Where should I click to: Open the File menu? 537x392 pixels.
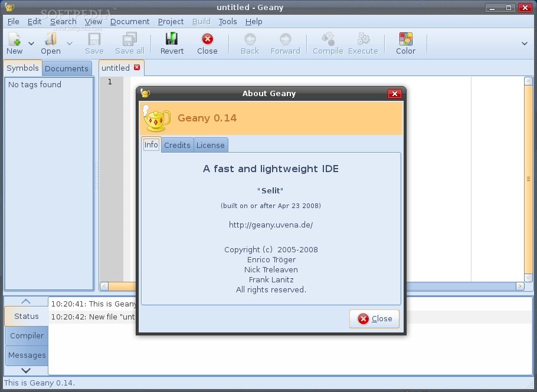(14, 22)
